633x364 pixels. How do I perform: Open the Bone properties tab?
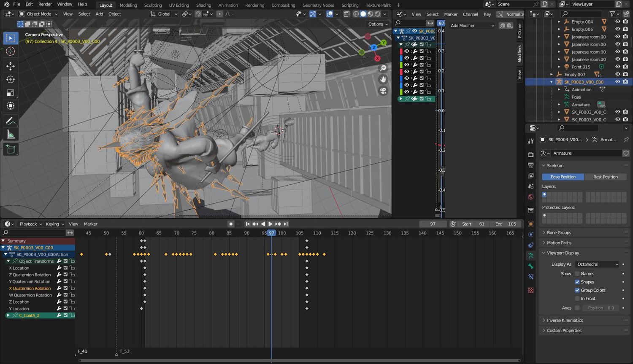click(531, 266)
